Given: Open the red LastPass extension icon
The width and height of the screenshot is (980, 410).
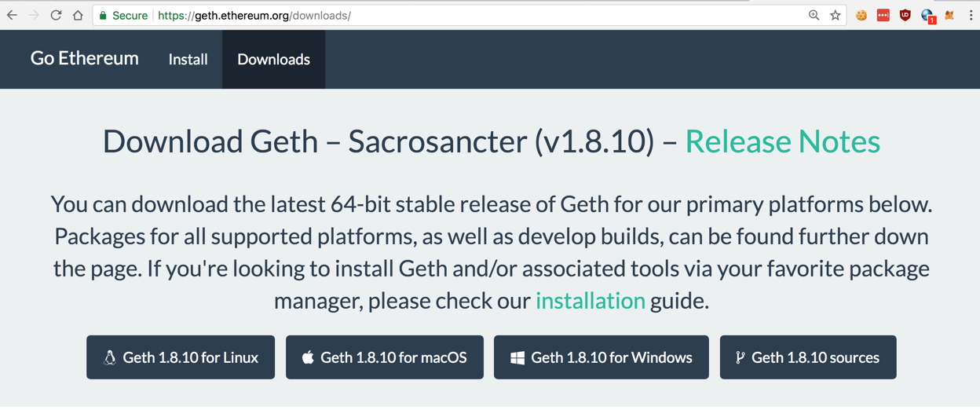Looking at the screenshot, I should click(883, 15).
